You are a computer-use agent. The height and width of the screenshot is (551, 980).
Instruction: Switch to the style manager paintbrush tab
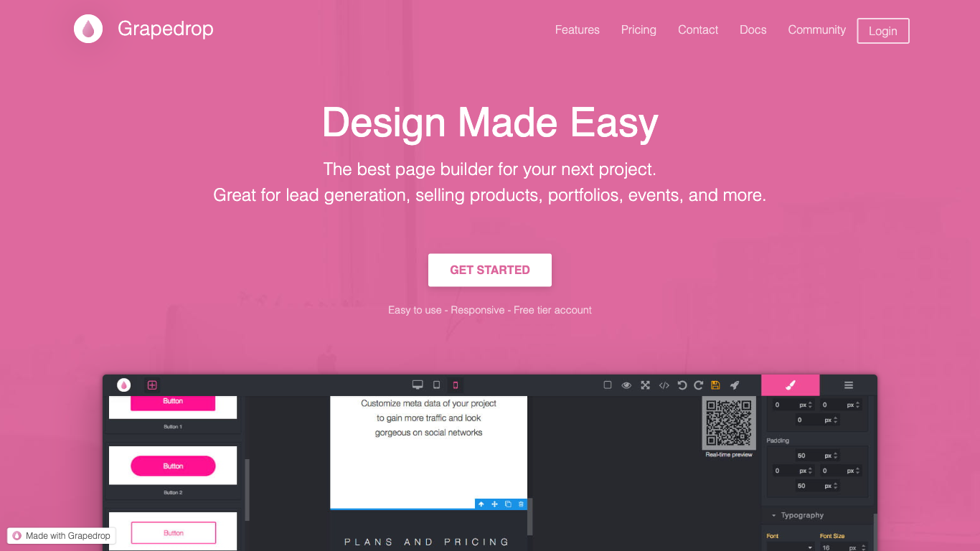point(790,385)
